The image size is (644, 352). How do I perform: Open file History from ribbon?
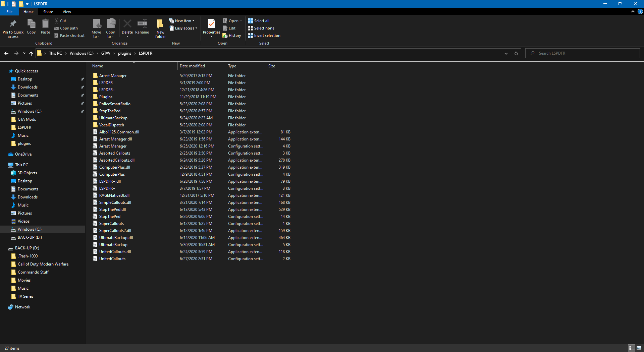pos(232,36)
